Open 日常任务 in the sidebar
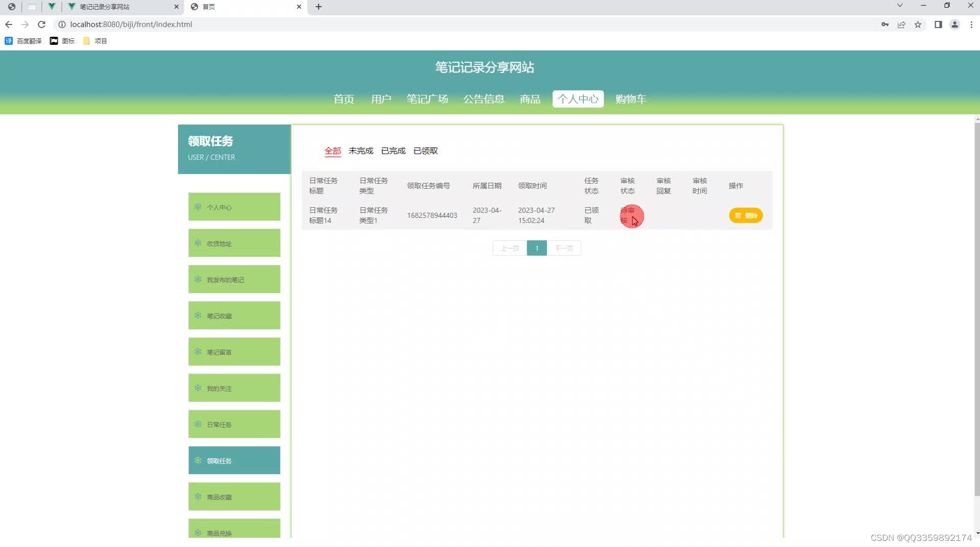 [234, 424]
